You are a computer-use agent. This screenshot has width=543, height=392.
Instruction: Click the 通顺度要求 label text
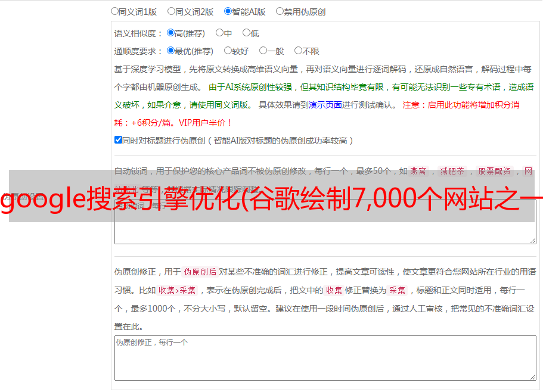tap(138, 52)
